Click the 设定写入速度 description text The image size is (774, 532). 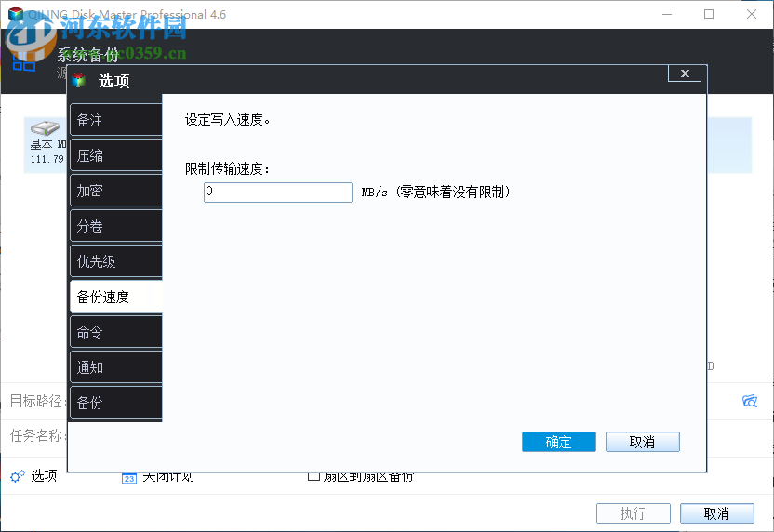pyautogui.click(x=227, y=120)
